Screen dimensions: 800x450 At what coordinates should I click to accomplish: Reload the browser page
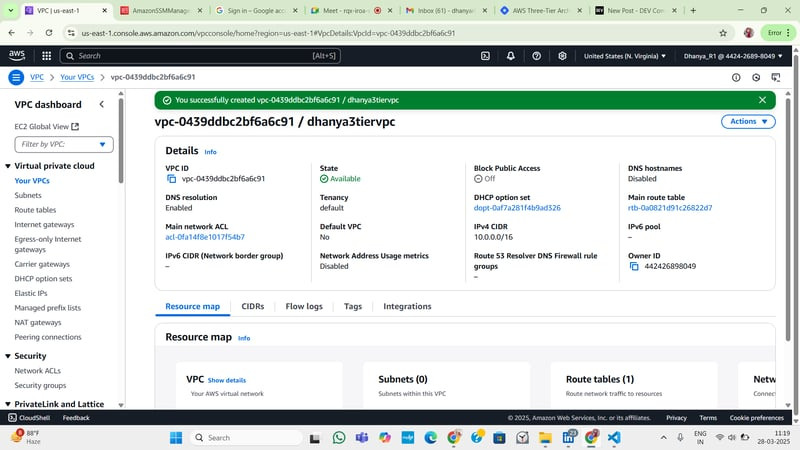point(48,33)
